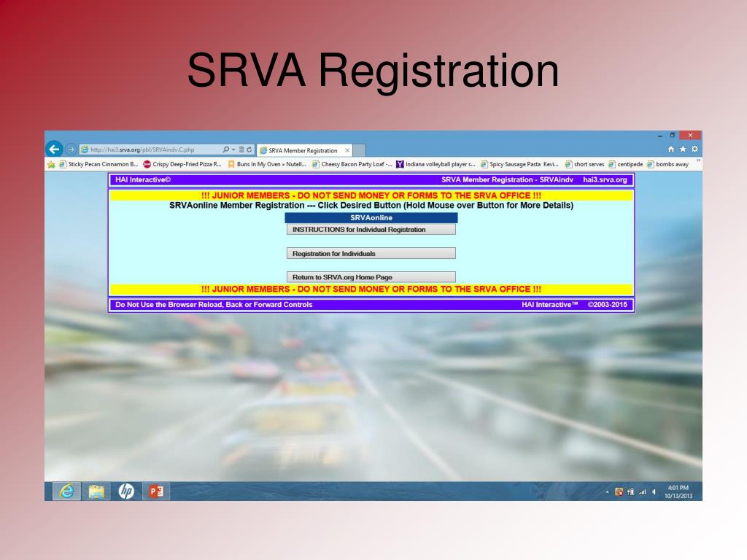Screen dimensions: 747x560
Task: Close the SRVA Member Registration tab
Action: (347, 150)
